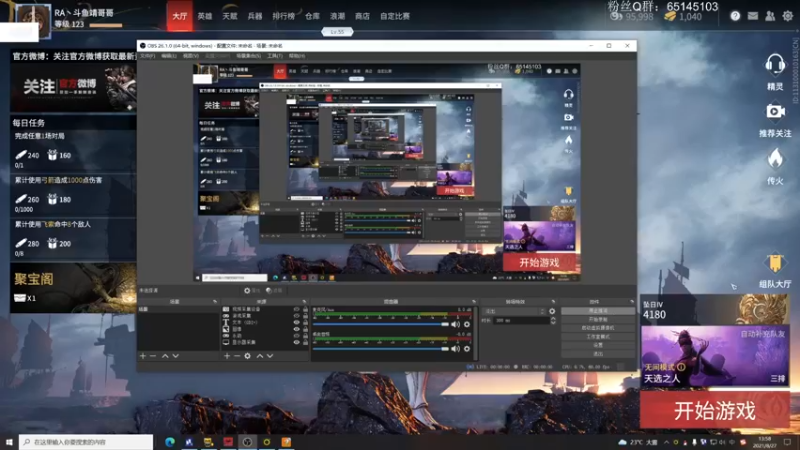Lock the 显示器采集 source

[x=306, y=342]
